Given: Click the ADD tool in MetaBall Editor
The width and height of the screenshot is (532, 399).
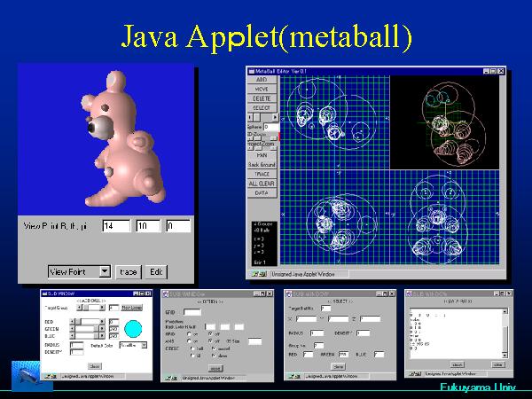Looking at the screenshot, I should point(262,79).
